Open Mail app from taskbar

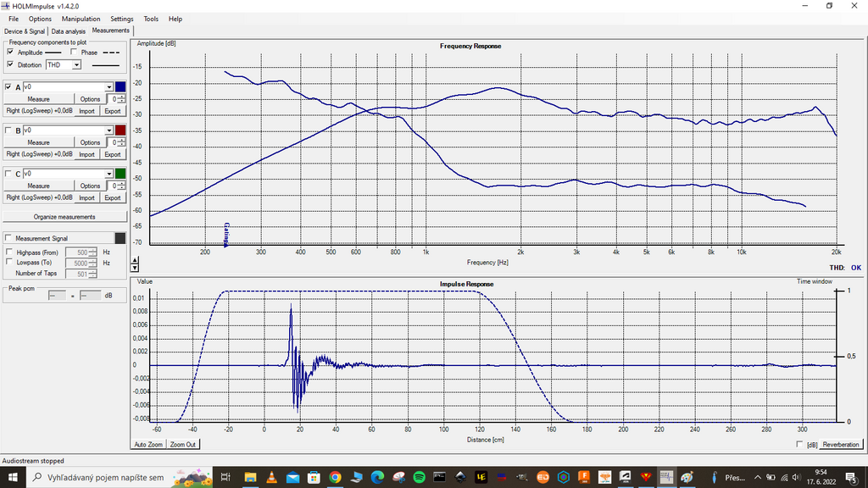292,477
